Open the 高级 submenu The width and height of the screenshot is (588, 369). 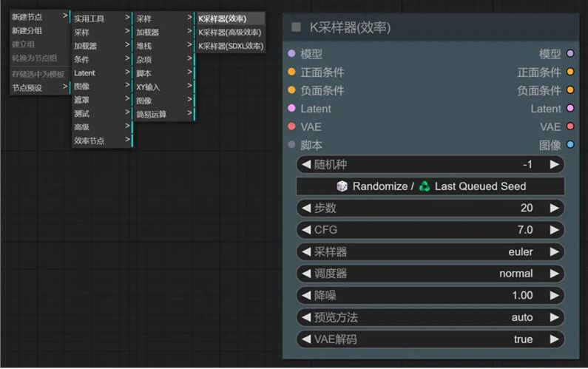point(102,127)
